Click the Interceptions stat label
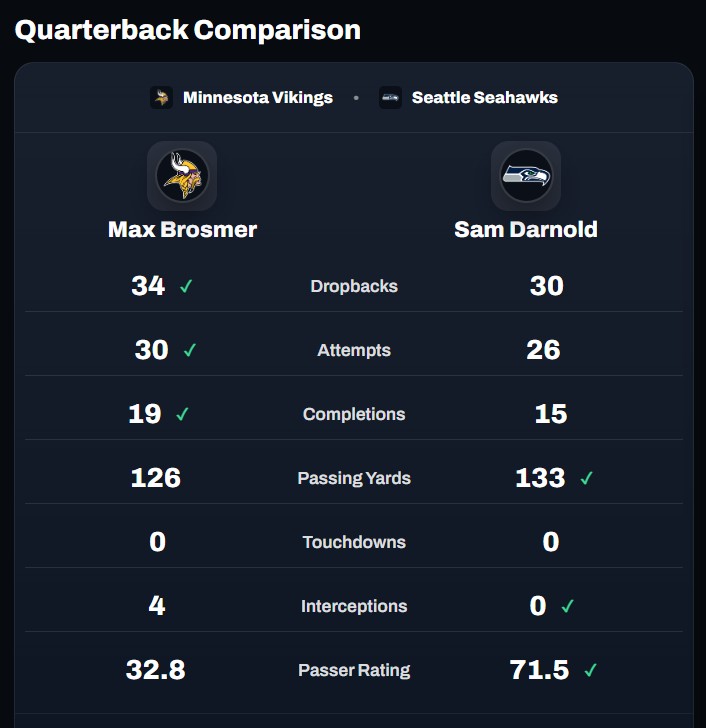Viewport: 706px width, 728px height. (354, 606)
